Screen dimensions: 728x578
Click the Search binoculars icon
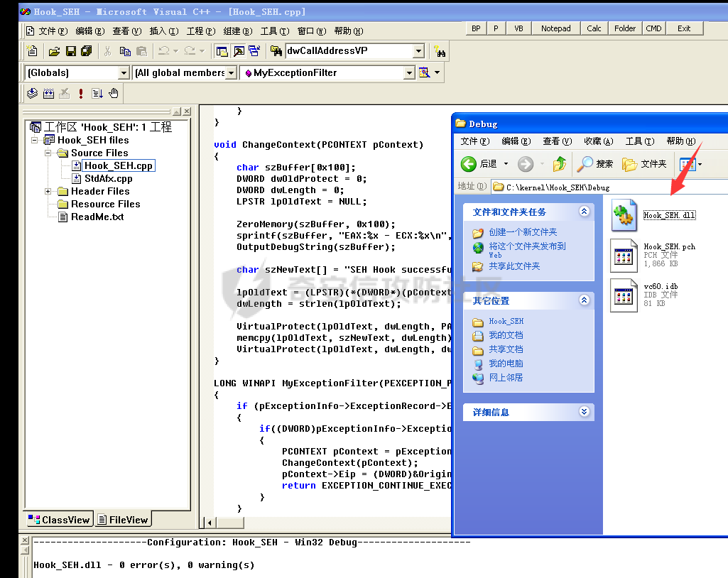pyautogui.click(x=439, y=52)
